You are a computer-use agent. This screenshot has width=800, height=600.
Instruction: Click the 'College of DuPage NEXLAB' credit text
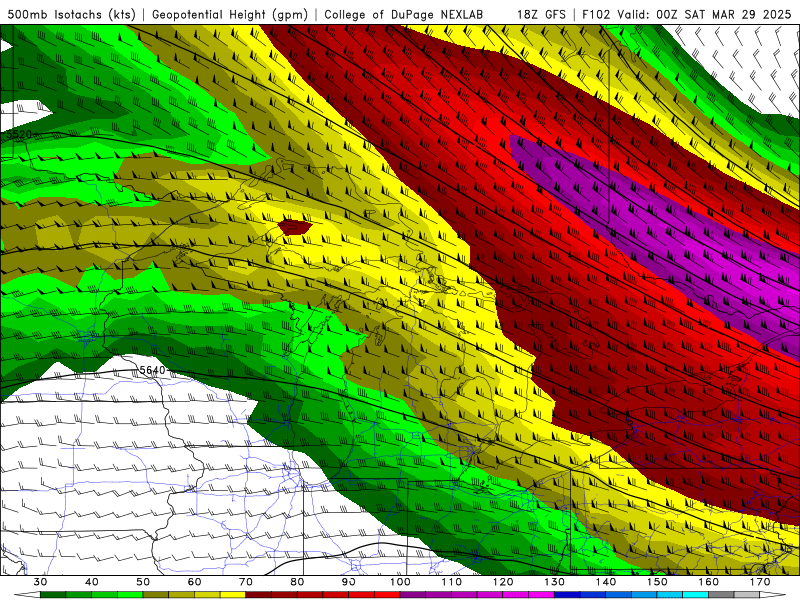[403, 14]
